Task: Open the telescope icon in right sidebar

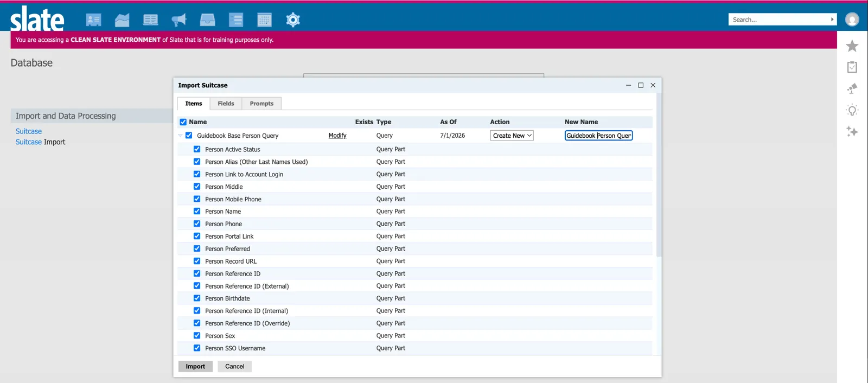Action: [852, 88]
